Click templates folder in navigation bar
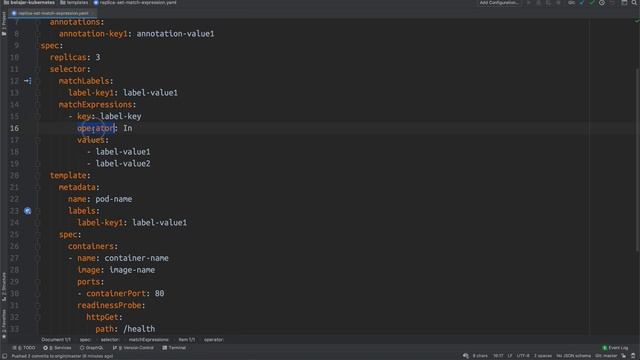640x360 pixels. (x=74, y=2)
